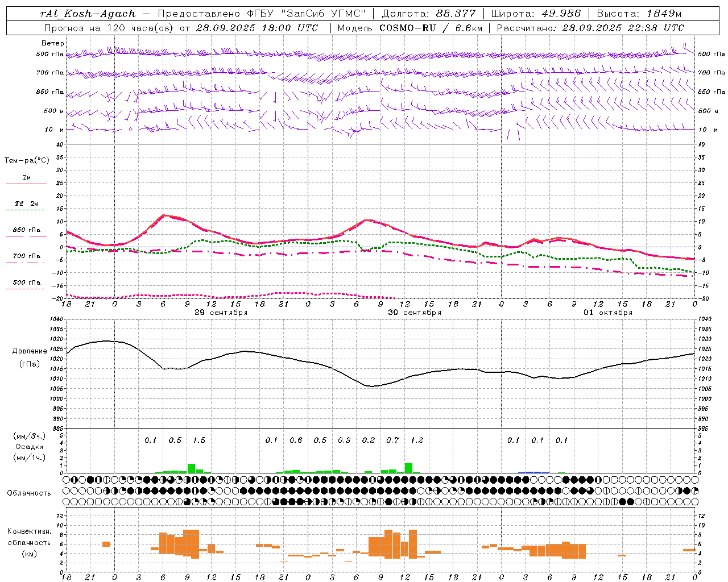
Task: Click the 01 октября date label
Action: (608, 313)
